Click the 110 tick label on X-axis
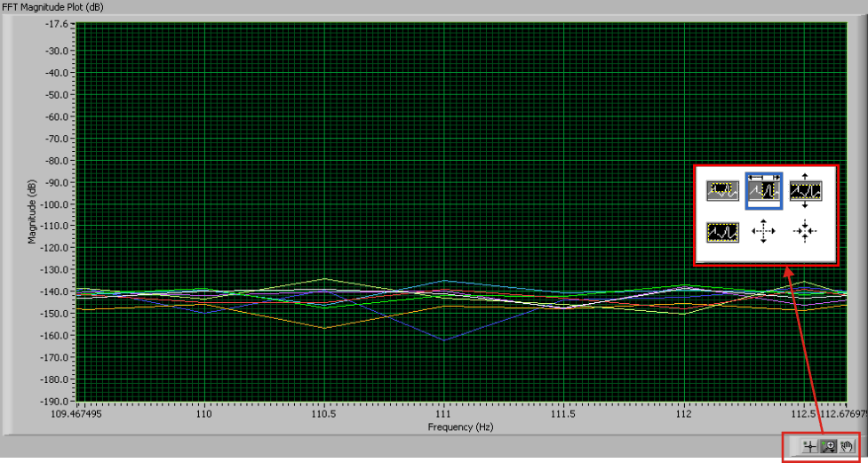 click(x=204, y=414)
